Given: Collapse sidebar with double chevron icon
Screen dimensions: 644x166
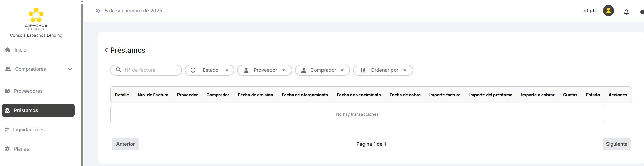Looking at the screenshot, I should (98, 11).
